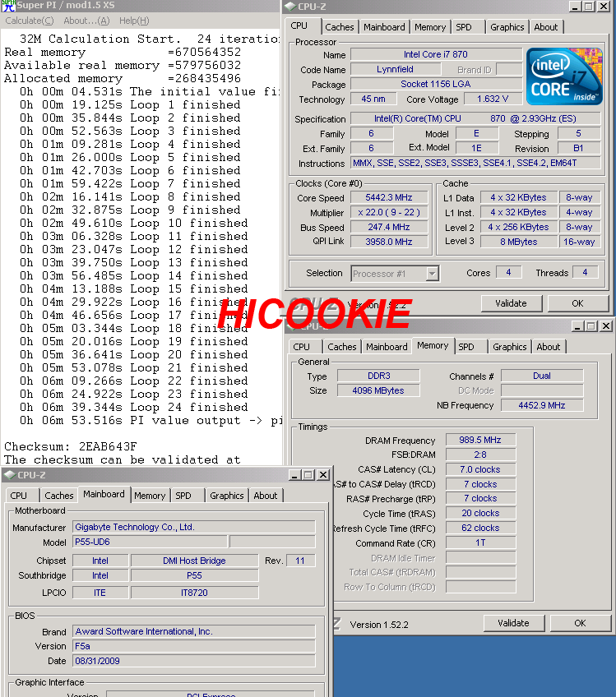Select Caches tab in Memory CPU-Z window
Viewport: 616px width, 697px height.
pyautogui.click(x=342, y=347)
